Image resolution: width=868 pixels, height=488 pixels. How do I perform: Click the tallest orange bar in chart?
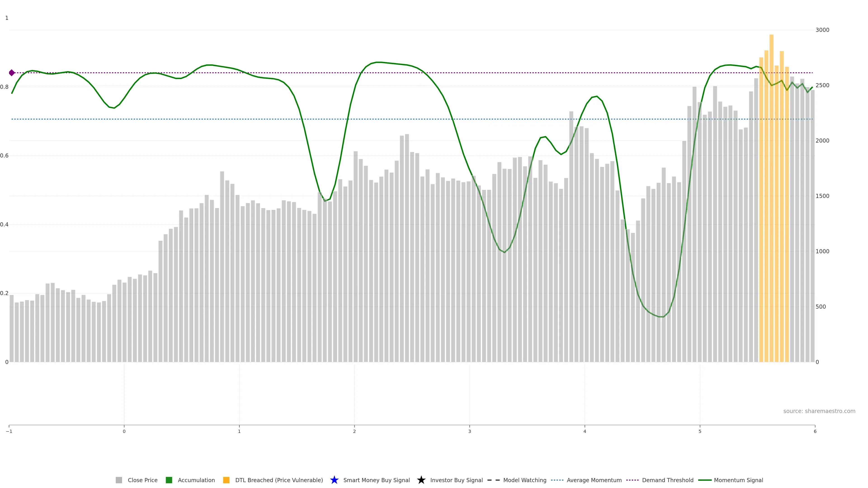771,198
